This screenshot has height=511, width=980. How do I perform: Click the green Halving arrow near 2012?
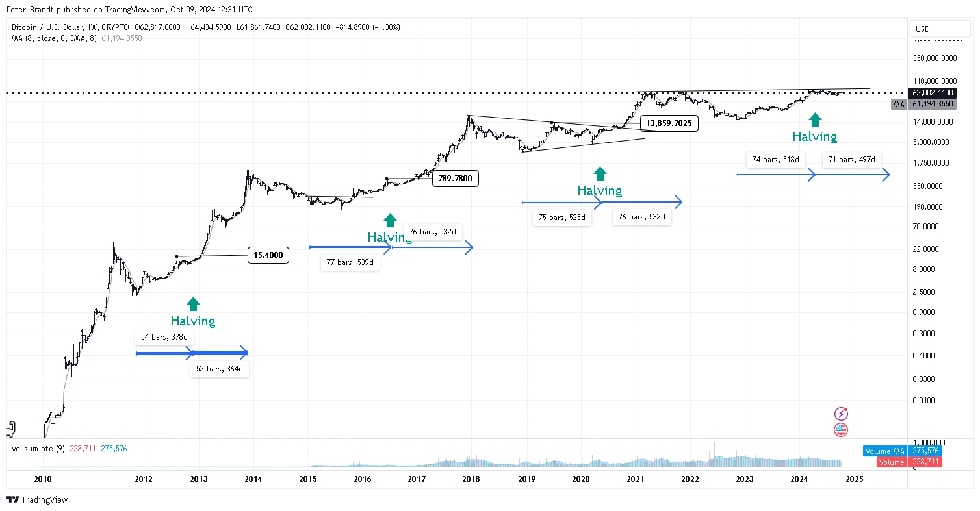coord(193,304)
